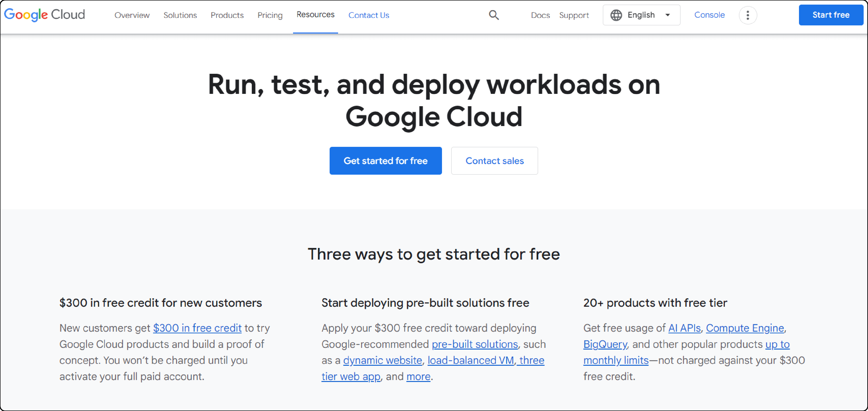
Task: Click the more link after 'and'
Action: tap(418, 376)
